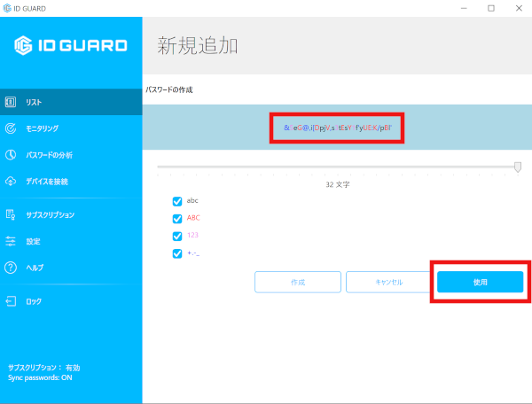Image resolution: width=532 pixels, height=404 pixels.
Task: Select デバイスを接続 in the sidebar
Action: [x=71, y=182]
